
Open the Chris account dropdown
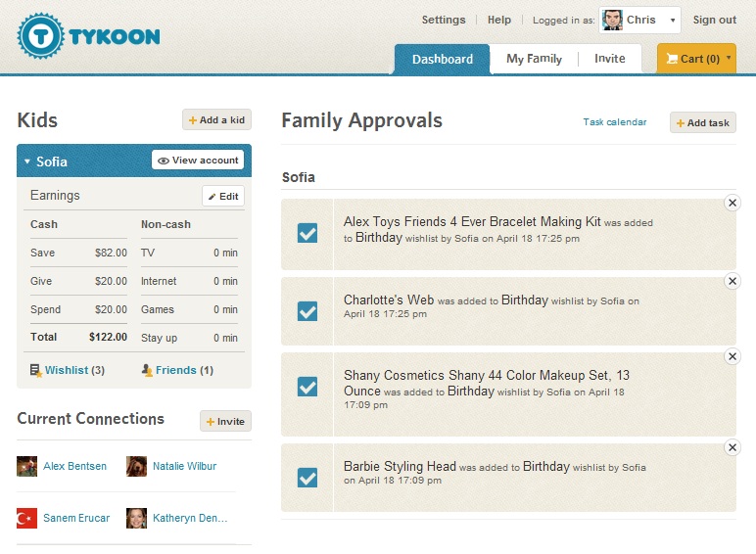point(673,21)
